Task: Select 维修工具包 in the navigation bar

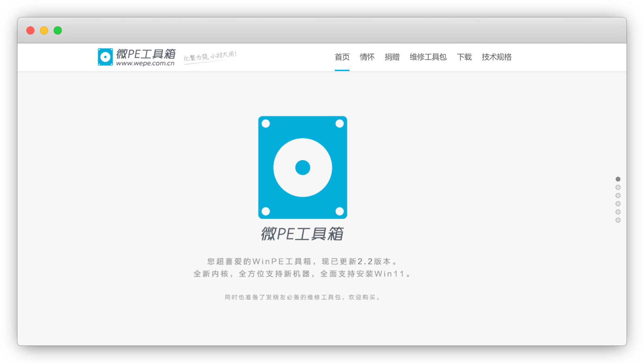Action: [428, 57]
